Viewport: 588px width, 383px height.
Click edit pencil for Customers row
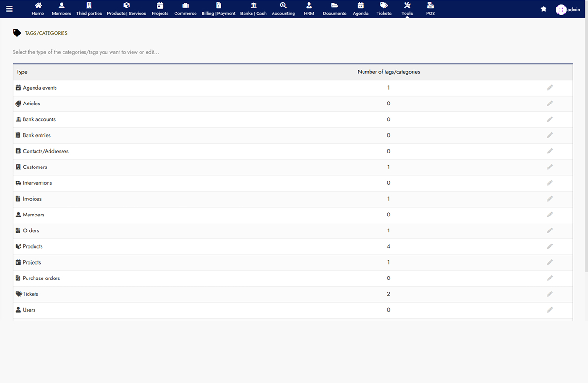tap(550, 167)
